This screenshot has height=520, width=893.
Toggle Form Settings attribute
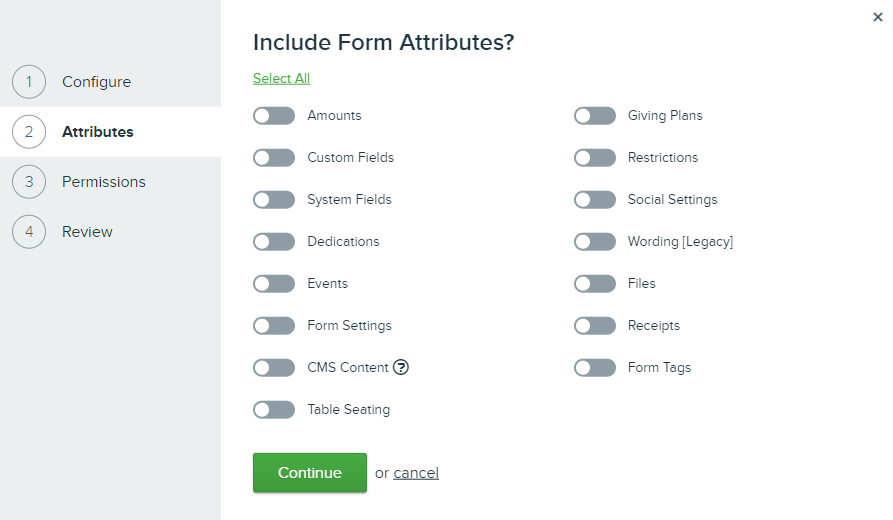click(x=274, y=326)
